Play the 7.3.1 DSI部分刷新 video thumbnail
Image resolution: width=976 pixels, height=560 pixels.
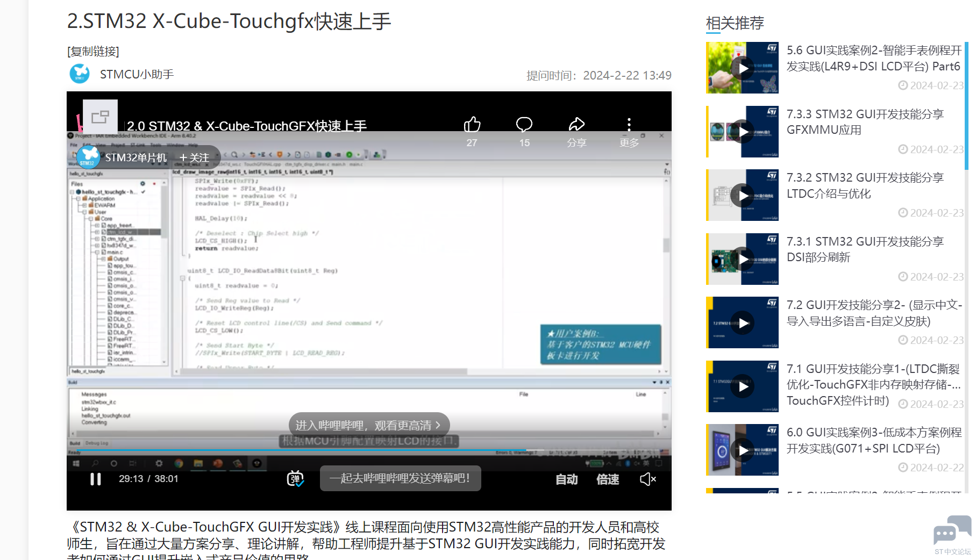[x=742, y=259]
